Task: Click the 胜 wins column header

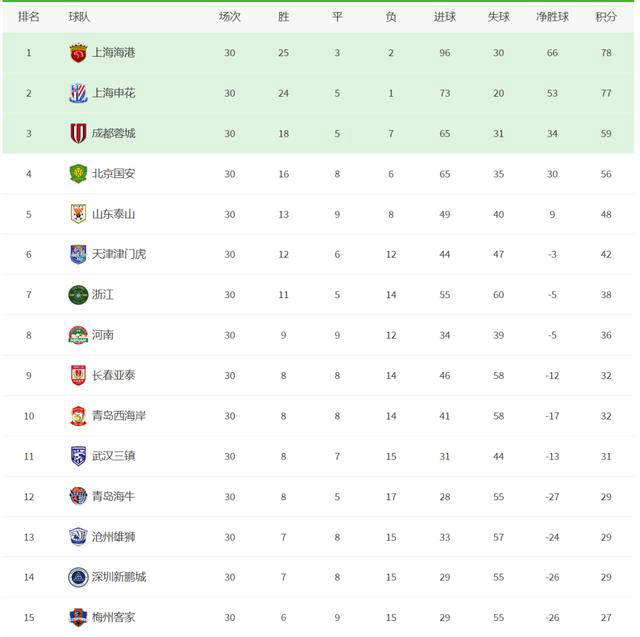Action: coord(283,17)
